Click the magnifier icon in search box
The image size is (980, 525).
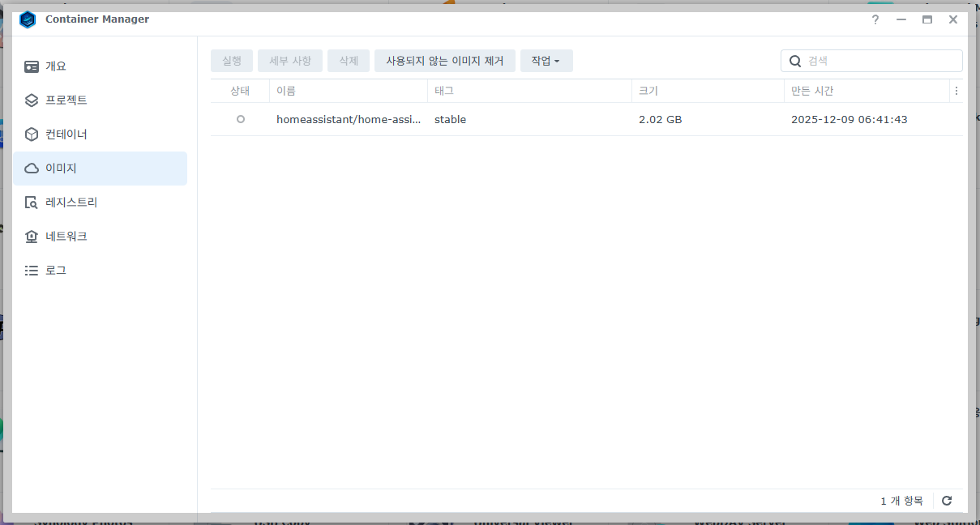(795, 61)
